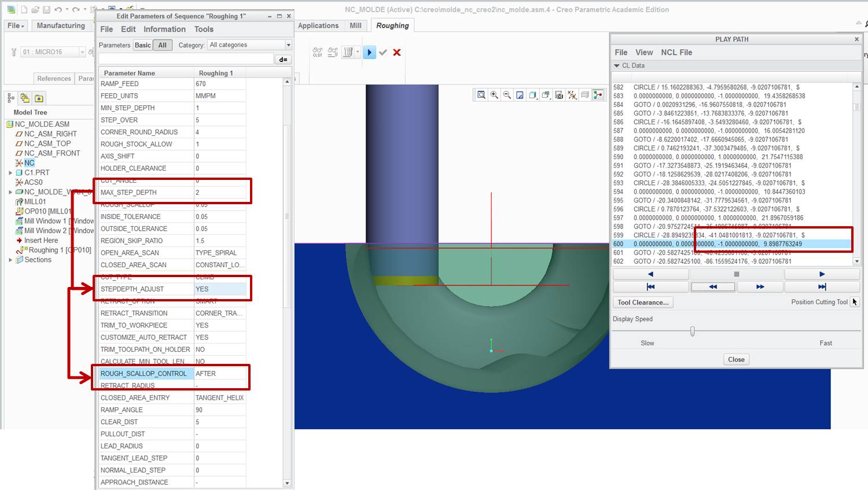Switch to the Manufacturing ribbon tab
Screen dimensions: 868x490
[61, 25]
